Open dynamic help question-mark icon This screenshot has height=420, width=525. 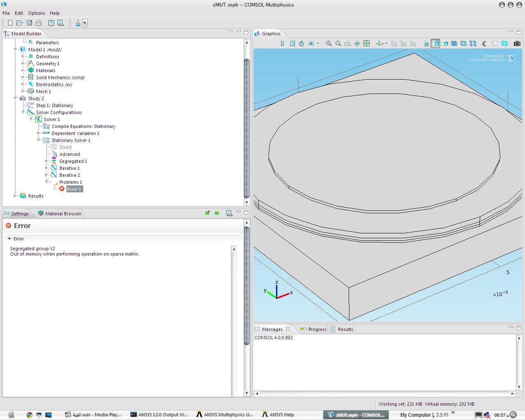(51, 23)
